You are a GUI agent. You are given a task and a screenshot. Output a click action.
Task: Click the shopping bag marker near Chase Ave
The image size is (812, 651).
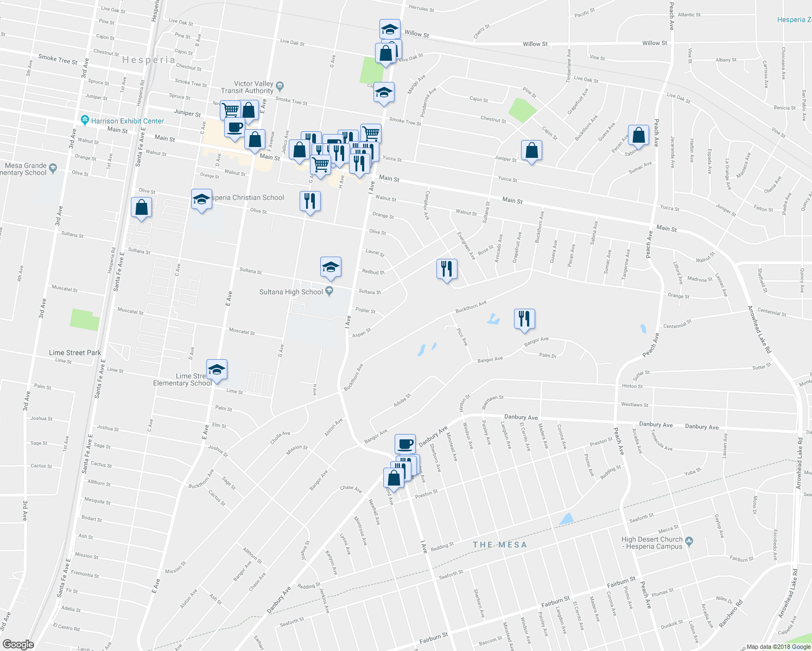[x=395, y=478]
